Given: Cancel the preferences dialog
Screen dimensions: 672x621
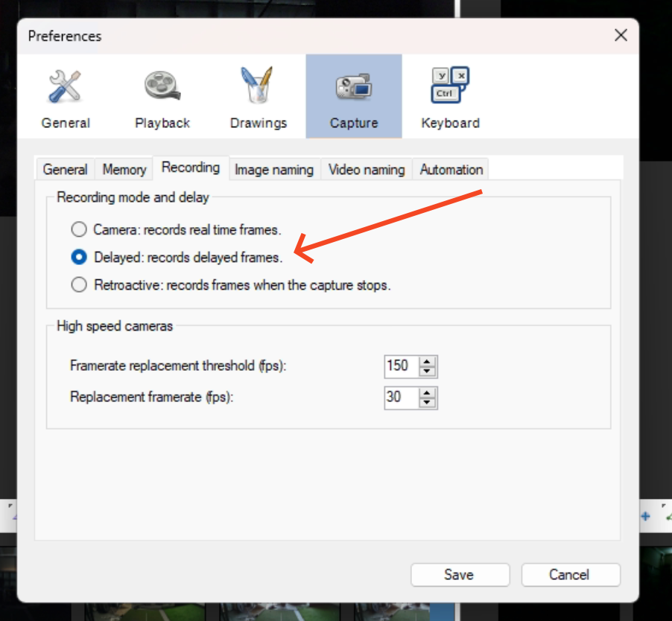Looking at the screenshot, I should pyautogui.click(x=570, y=575).
